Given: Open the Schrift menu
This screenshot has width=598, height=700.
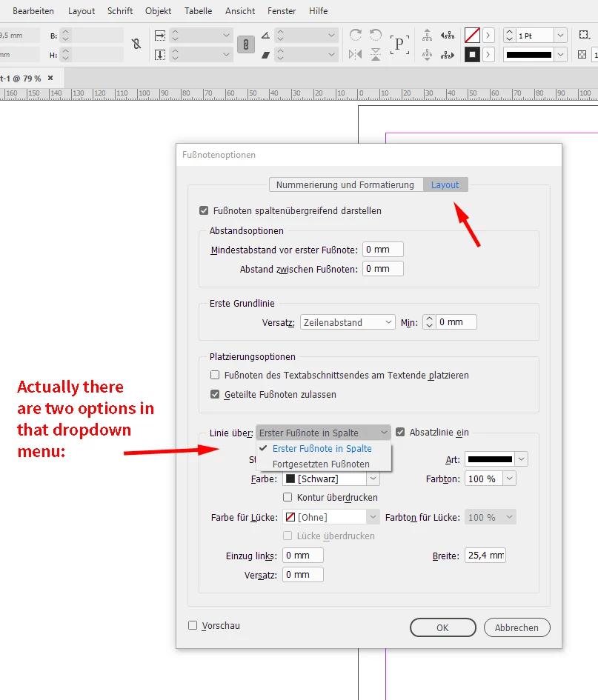Looking at the screenshot, I should 120,10.
